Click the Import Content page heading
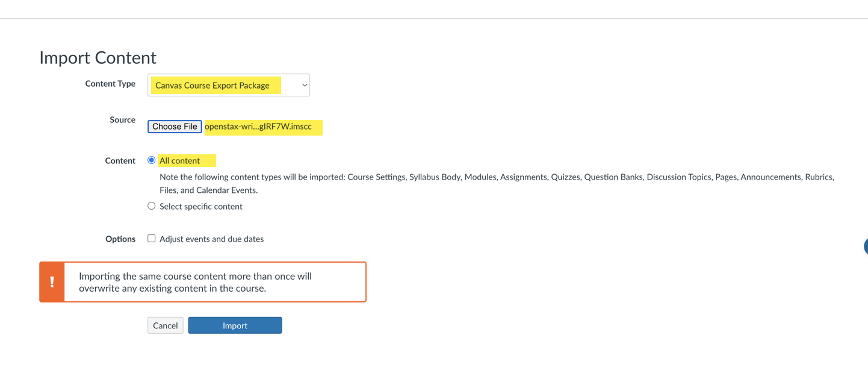 (x=98, y=57)
